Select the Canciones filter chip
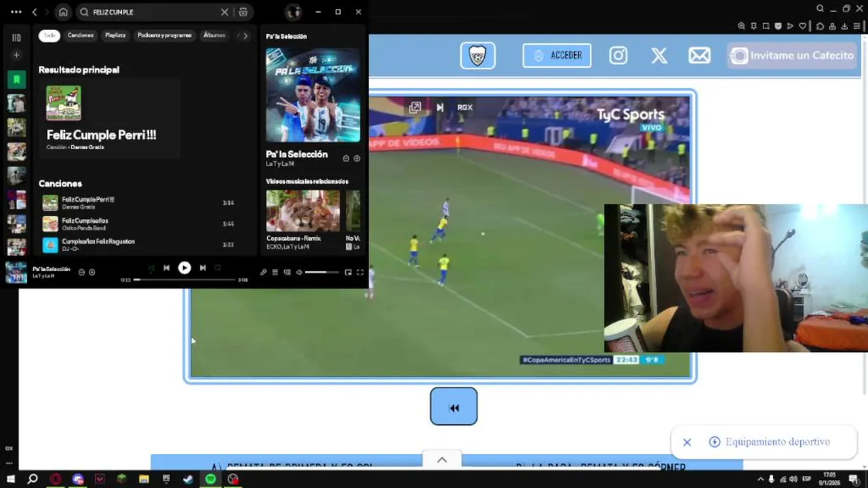868x488 pixels. 80,35
